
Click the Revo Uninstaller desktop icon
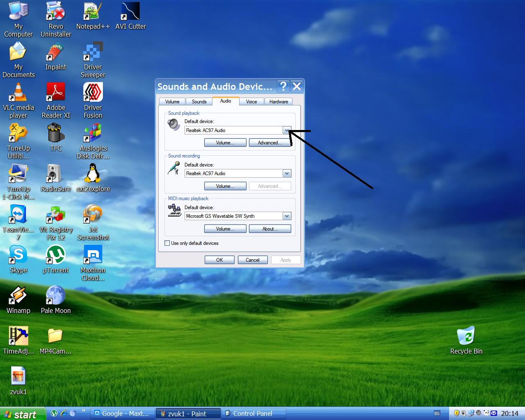[56, 12]
